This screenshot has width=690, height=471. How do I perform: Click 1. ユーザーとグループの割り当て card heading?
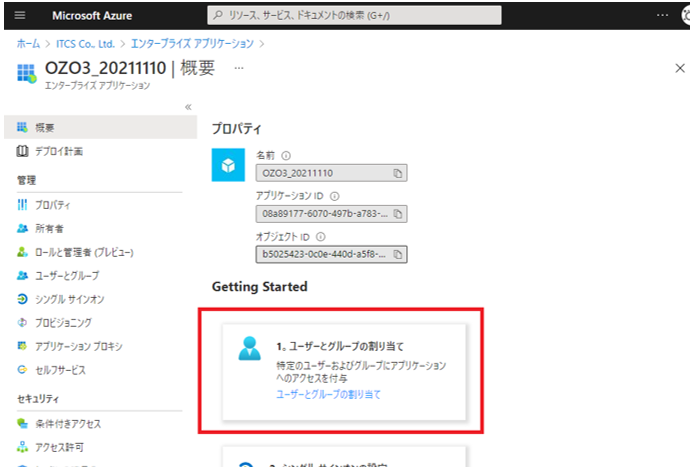[x=340, y=346]
